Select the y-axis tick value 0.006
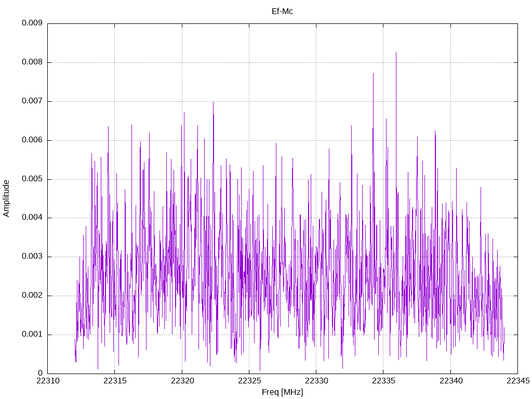 [x=32, y=140]
